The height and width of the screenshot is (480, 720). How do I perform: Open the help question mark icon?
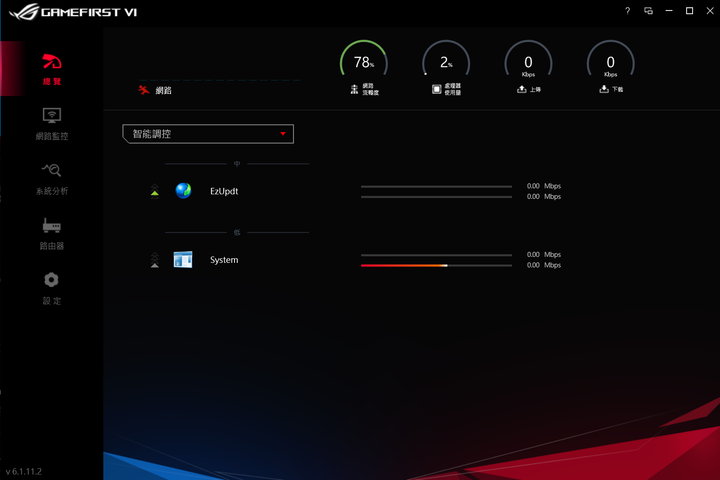pyautogui.click(x=628, y=11)
